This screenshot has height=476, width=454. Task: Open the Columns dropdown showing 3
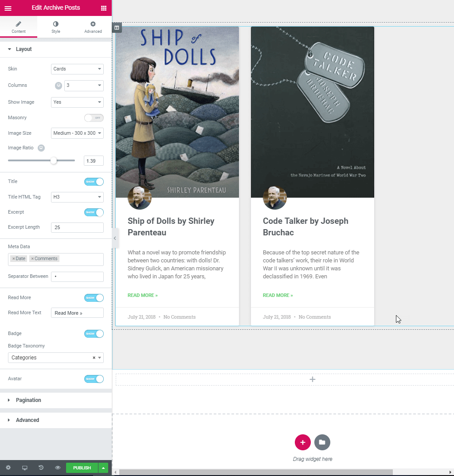(84, 86)
